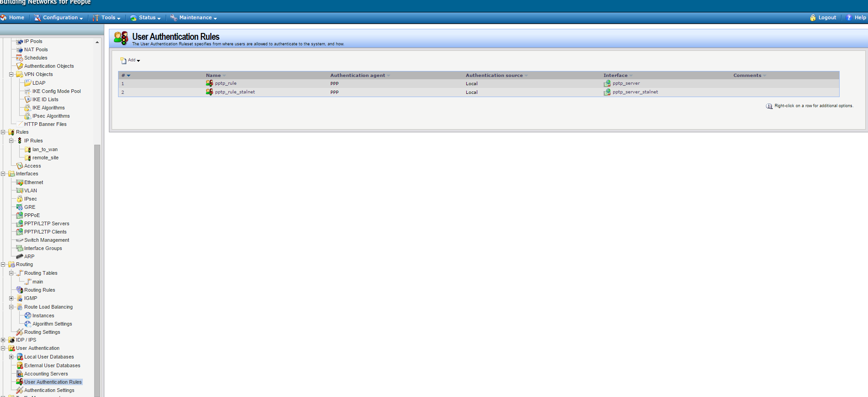Collapse the Interfaces tree node
Viewport: 868px width, 397px height.
[x=3, y=174]
